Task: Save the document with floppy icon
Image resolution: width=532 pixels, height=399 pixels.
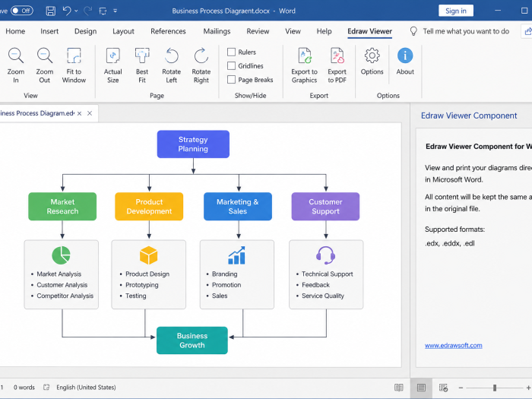Action: click(x=51, y=11)
